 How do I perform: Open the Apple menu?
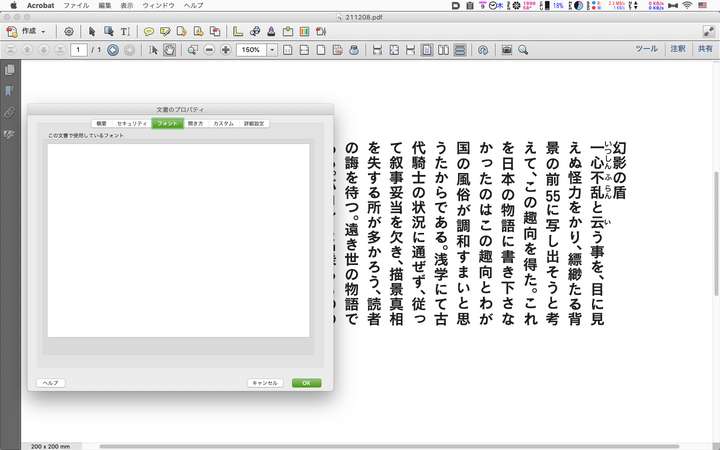(x=13, y=6)
